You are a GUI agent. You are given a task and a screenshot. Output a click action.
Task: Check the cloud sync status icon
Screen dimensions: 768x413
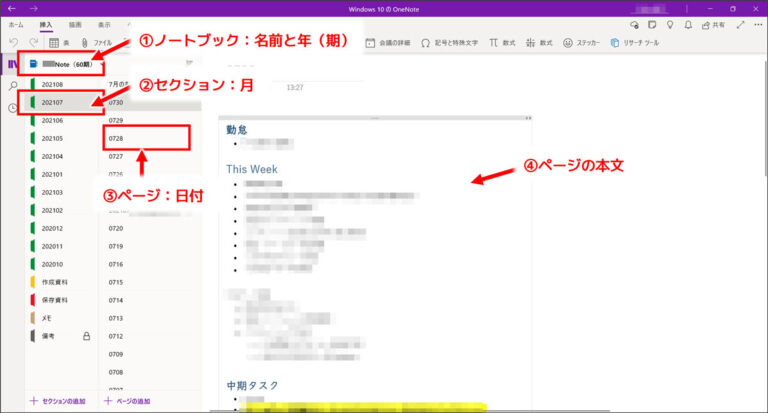click(634, 24)
